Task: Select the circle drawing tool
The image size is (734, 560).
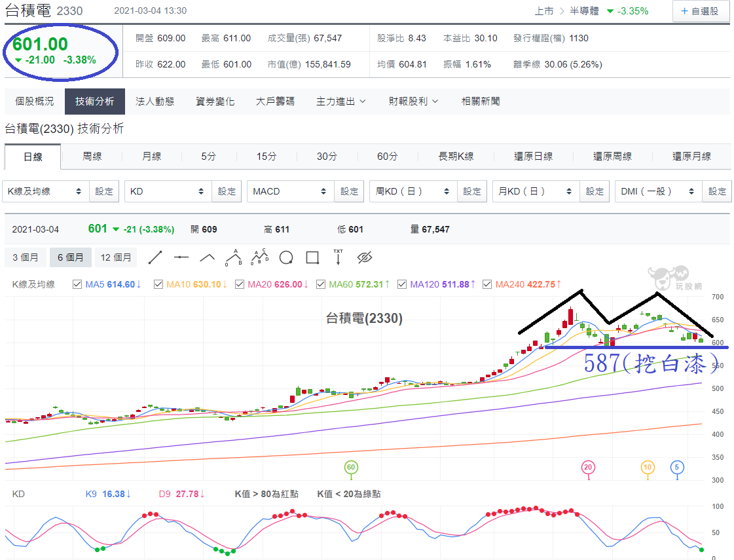Action: (286, 257)
